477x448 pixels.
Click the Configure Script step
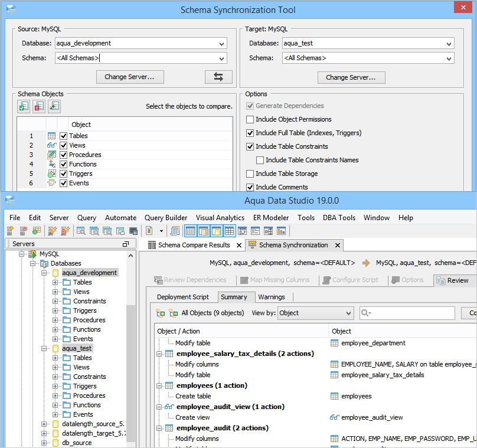tap(351, 280)
